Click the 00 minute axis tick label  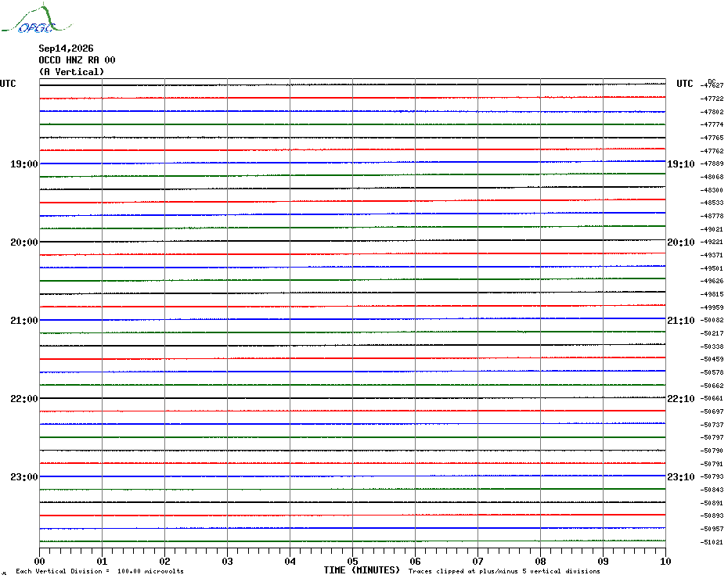[x=39, y=561]
